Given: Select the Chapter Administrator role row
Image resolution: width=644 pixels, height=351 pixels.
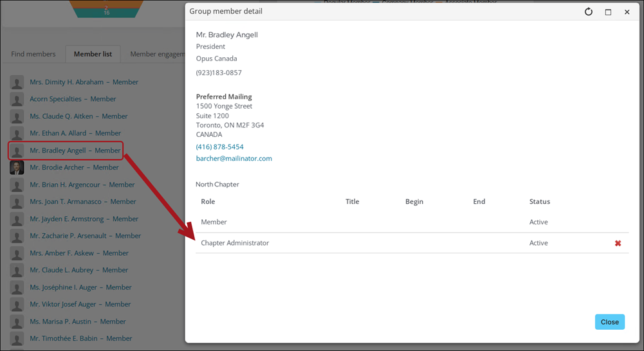Looking at the screenshot, I should click(235, 243).
